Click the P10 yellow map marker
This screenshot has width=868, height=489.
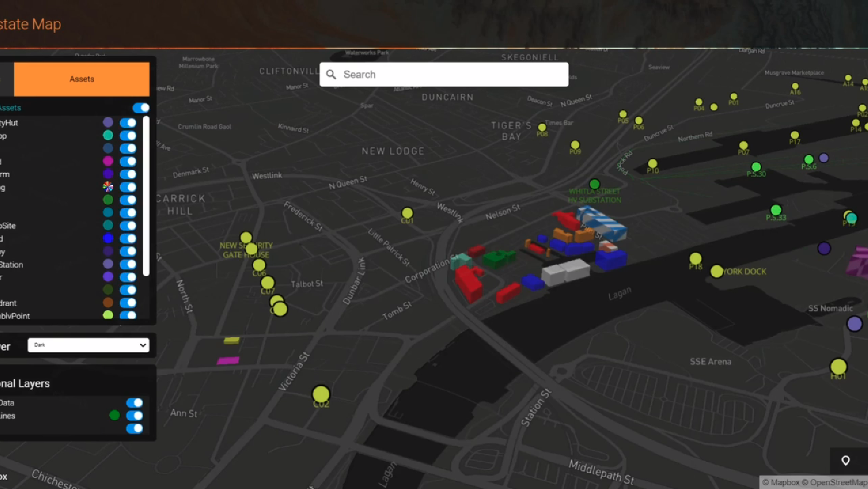point(652,163)
